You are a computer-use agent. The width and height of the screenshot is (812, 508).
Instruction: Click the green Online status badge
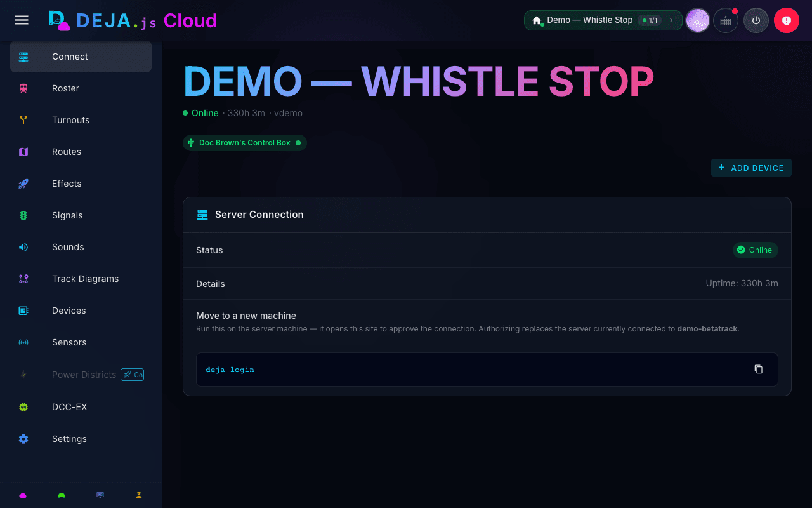click(756, 250)
